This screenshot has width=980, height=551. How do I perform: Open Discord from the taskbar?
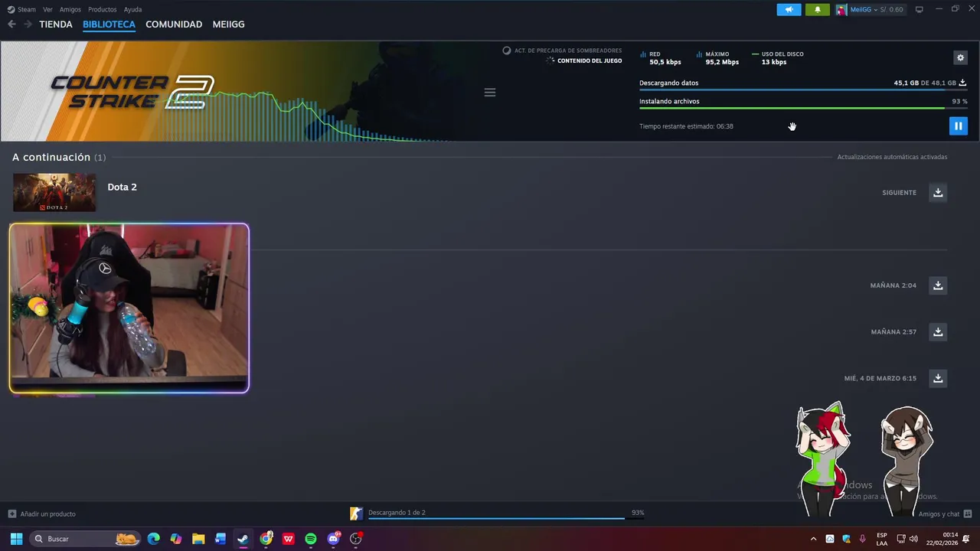click(333, 539)
